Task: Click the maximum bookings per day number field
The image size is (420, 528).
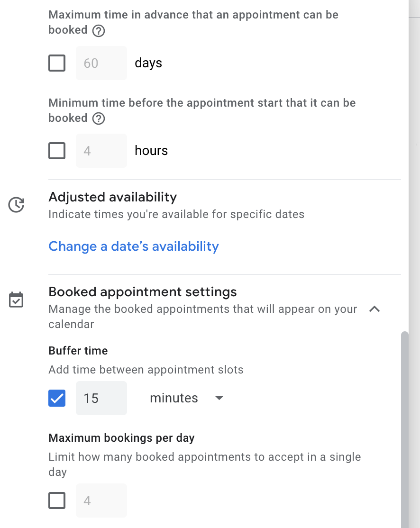Action: tap(101, 501)
